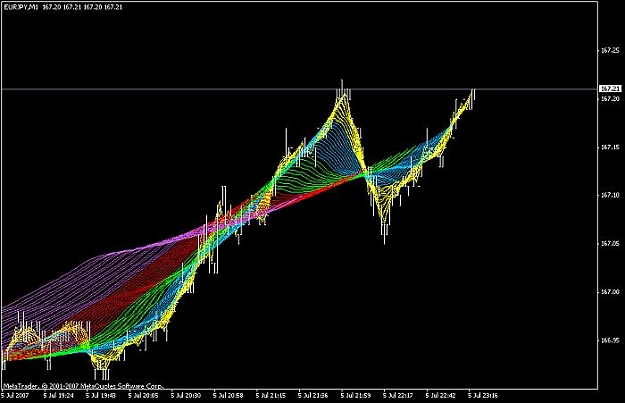
Task: Select the horizontal current-price line on chart
Action: [x=299, y=89]
